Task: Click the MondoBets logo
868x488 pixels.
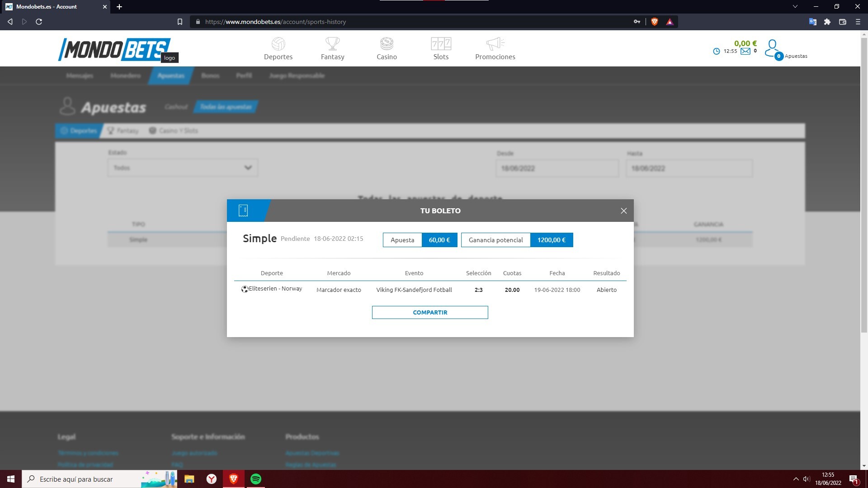Action: 115,49
